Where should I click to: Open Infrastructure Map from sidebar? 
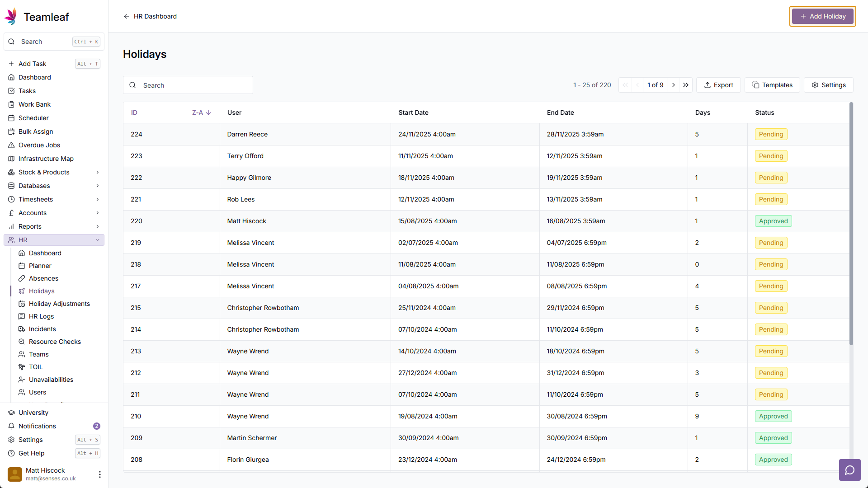(x=46, y=159)
